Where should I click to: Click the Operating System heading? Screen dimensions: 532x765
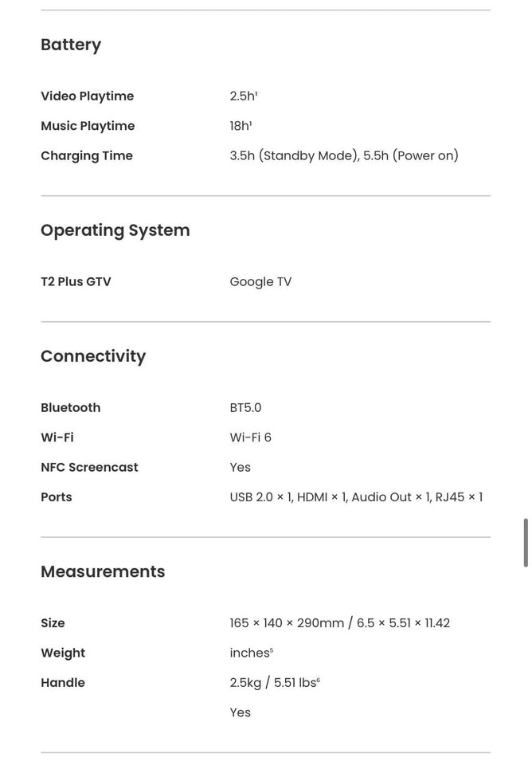pos(115,230)
